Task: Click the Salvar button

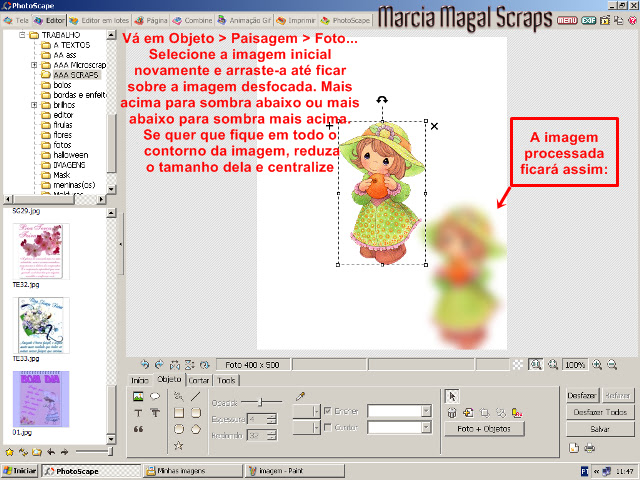Action: [x=600, y=429]
